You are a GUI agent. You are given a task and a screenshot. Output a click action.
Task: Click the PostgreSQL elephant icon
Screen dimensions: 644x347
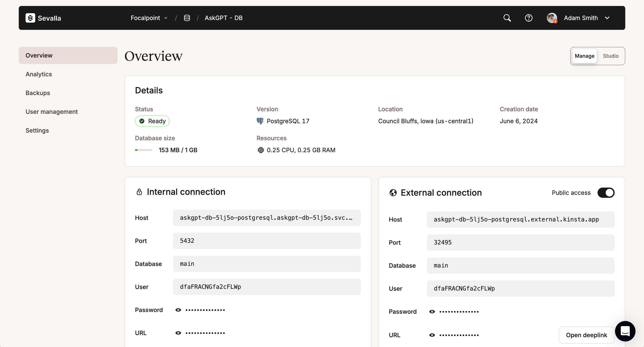[x=260, y=121]
